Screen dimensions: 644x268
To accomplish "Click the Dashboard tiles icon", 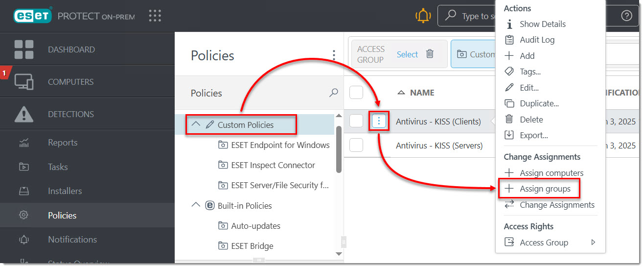I will tap(24, 49).
